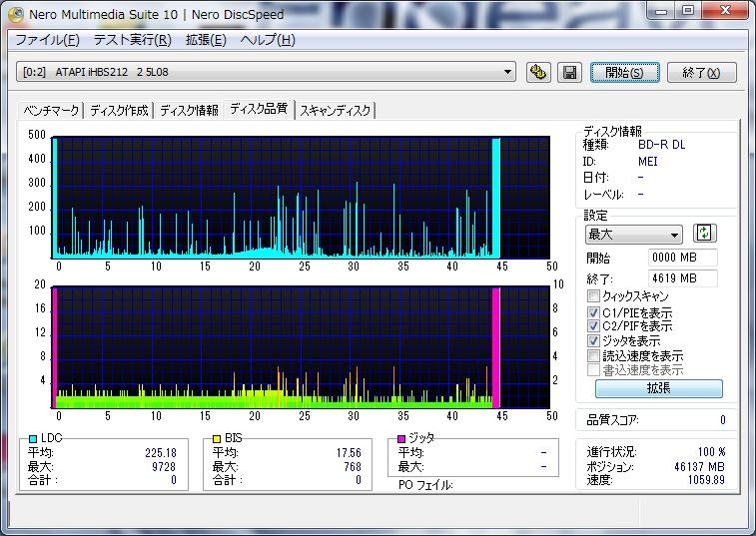Click the 開始(S) start button
This screenshot has height=536, width=756.
(x=624, y=72)
